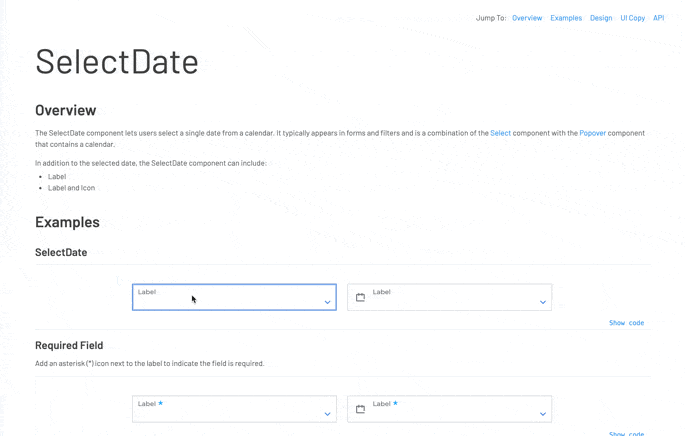Jump to Overview section link

tap(527, 18)
